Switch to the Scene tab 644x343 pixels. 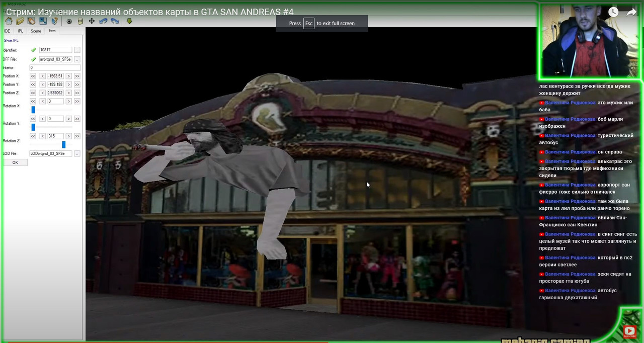pyautogui.click(x=36, y=31)
